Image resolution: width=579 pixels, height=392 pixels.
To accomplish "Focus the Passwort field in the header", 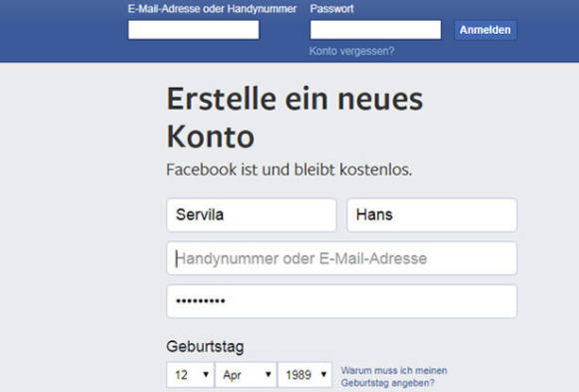I will tap(375, 30).
